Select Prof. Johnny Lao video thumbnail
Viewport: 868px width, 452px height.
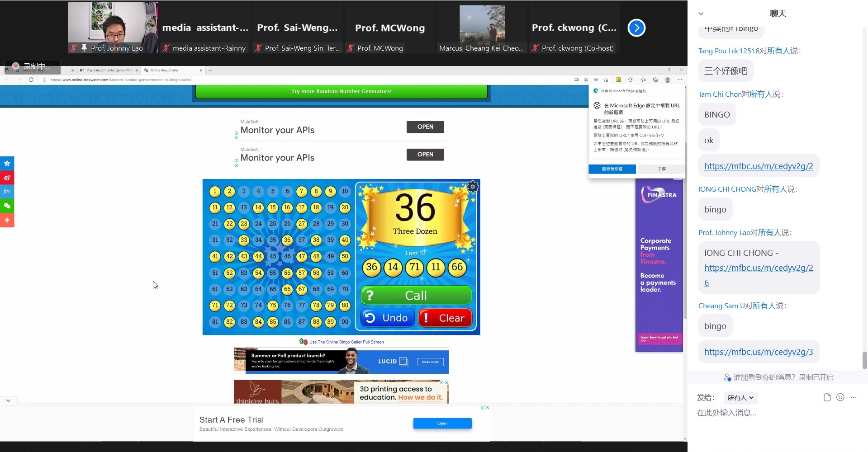[113, 28]
